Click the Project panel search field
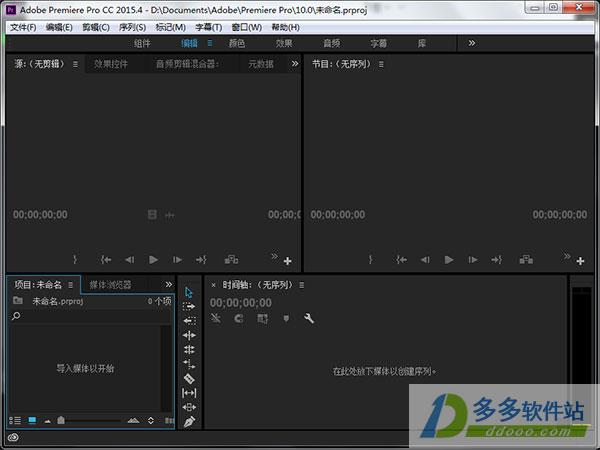The image size is (600, 450). [x=90, y=316]
